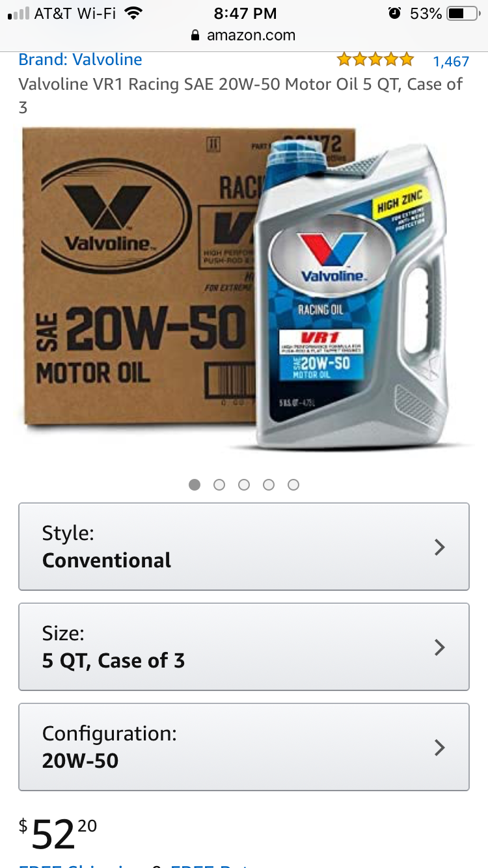This screenshot has height=868, width=488.
Task: Tap the chevron arrow in Style row
Action: 440,547
